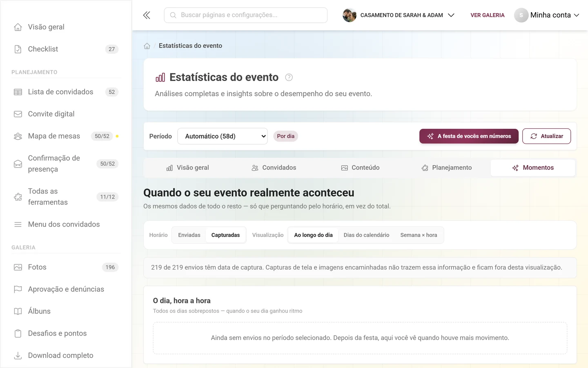Click the Lista de convidados table icon
The height and width of the screenshot is (368, 588).
[x=18, y=92]
